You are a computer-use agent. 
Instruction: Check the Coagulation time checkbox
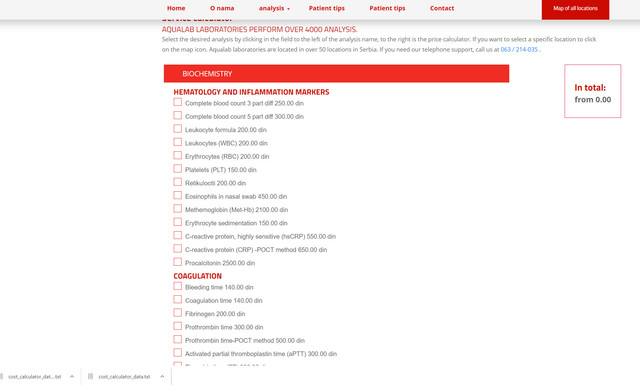(x=178, y=299)
